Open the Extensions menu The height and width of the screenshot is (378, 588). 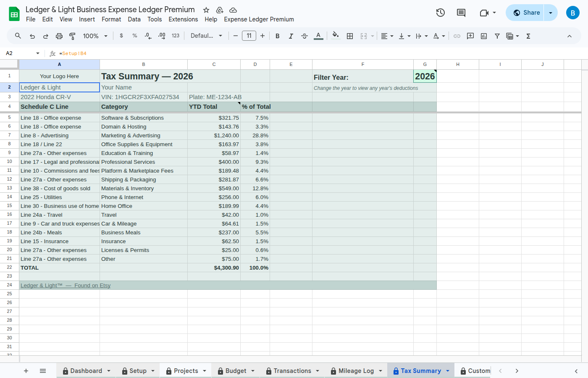(x=183, y=19)
